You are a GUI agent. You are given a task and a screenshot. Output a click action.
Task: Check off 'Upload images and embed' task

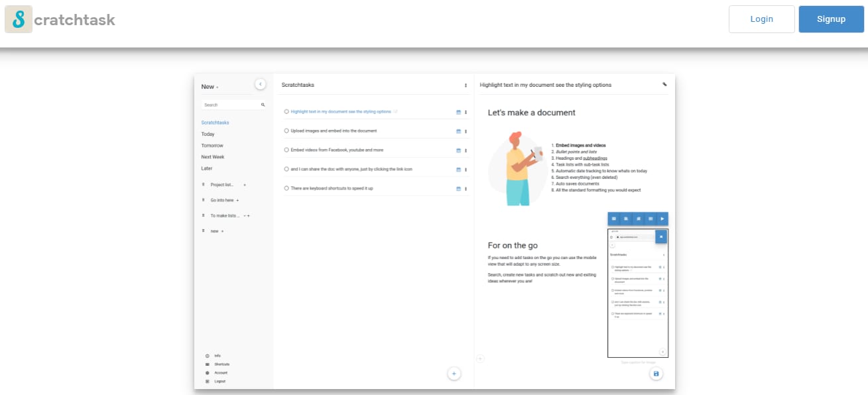click(x=286, y=131)
